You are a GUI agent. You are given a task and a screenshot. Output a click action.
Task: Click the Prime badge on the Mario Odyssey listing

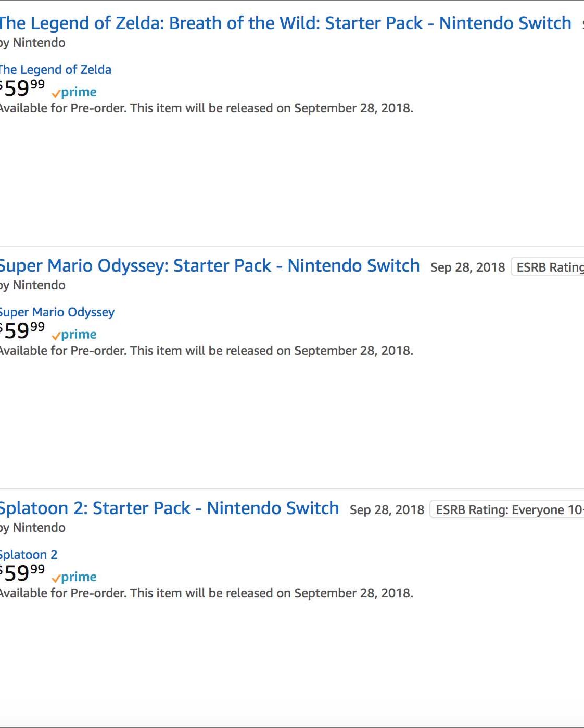pyautogui.click(x=74, y=335)
